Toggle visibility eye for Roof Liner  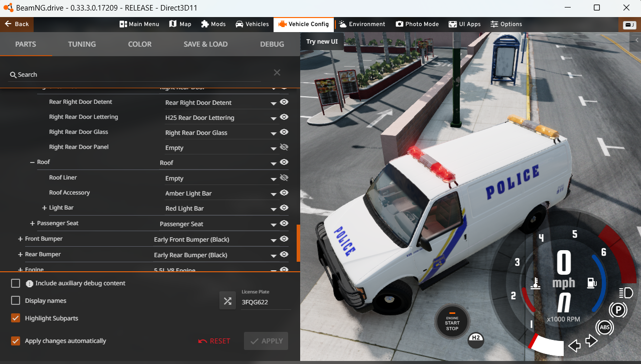(x=284, y=177)
